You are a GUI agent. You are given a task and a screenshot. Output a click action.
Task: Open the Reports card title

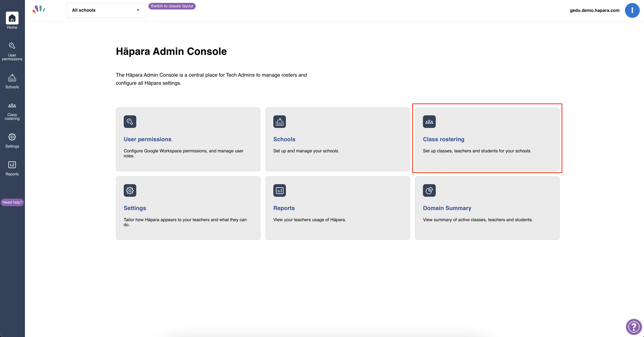(284, 208)
